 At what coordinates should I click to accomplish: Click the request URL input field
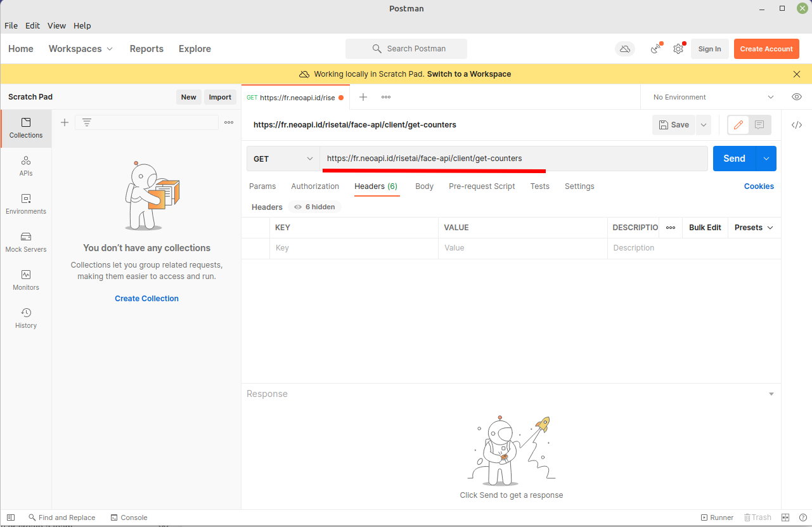514,159
